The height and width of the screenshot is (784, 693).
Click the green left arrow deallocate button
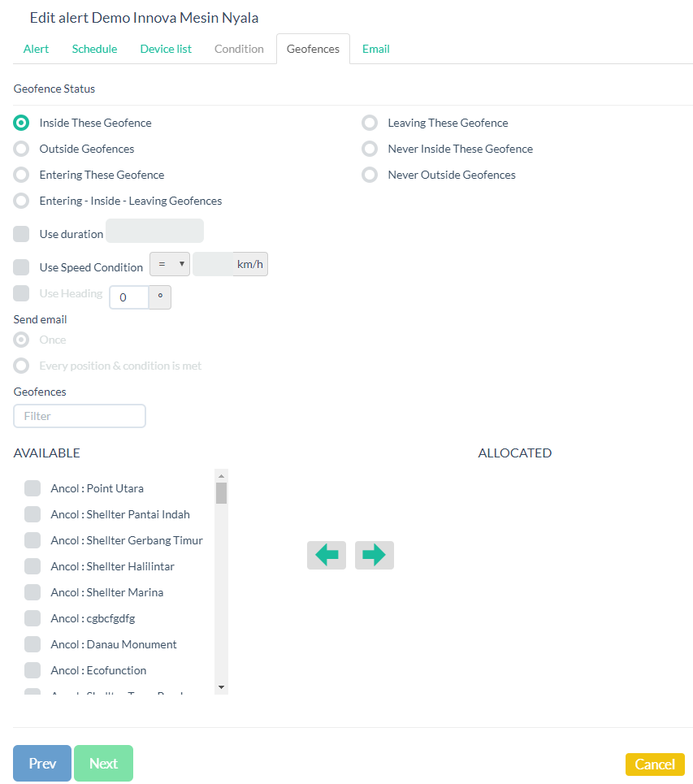click(327, 555)
